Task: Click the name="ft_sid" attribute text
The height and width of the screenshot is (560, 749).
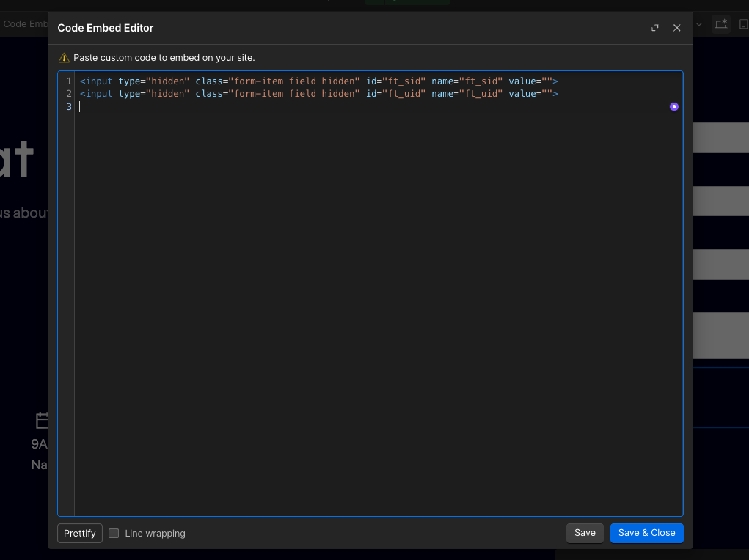Action: [467, 81]
